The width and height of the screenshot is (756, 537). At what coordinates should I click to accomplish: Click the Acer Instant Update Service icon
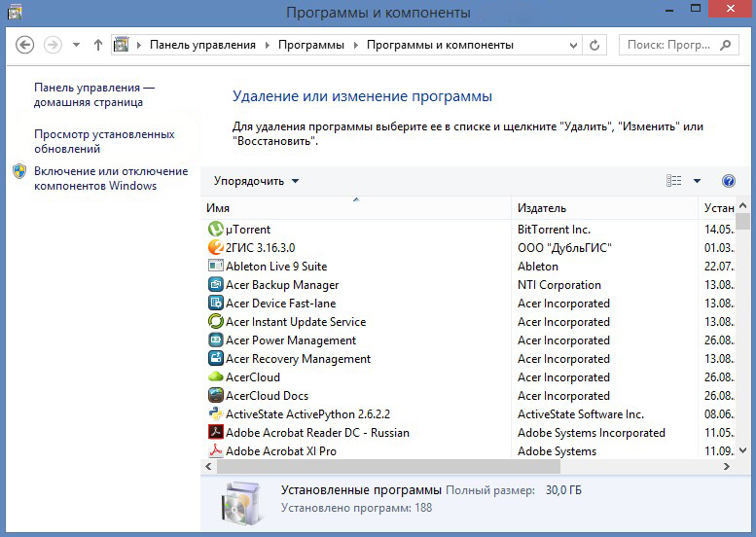[x=216, y=321]
